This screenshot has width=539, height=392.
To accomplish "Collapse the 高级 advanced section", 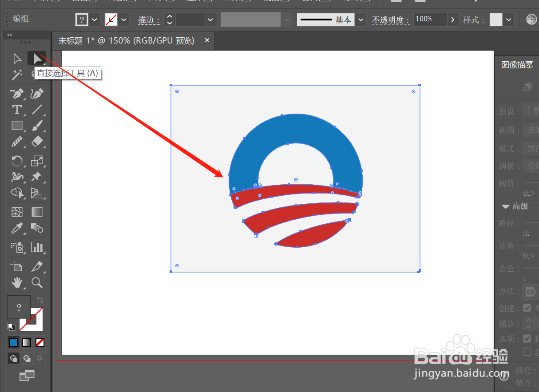I will tap(506, 206).
